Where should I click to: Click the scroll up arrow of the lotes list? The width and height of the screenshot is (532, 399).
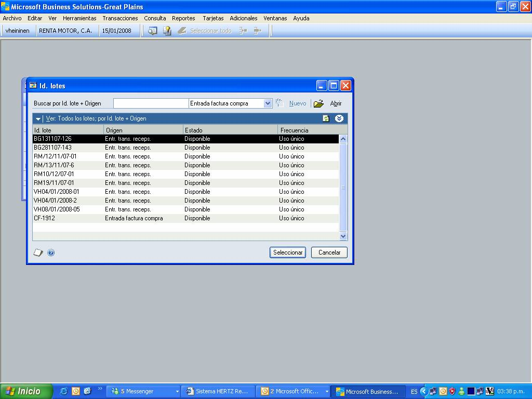(x=343, y=139)
